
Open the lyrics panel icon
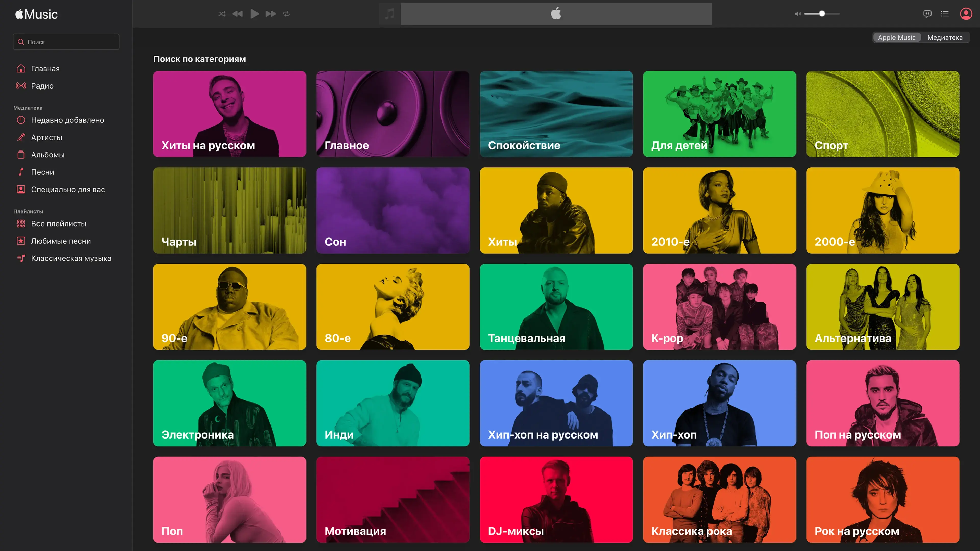[x=927, y=14]
